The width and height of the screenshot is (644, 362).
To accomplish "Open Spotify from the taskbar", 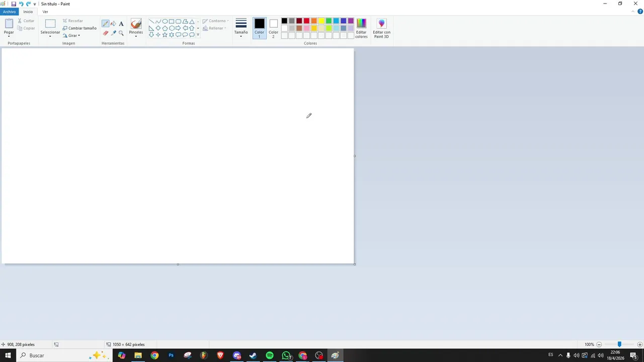I will point(270,355).
